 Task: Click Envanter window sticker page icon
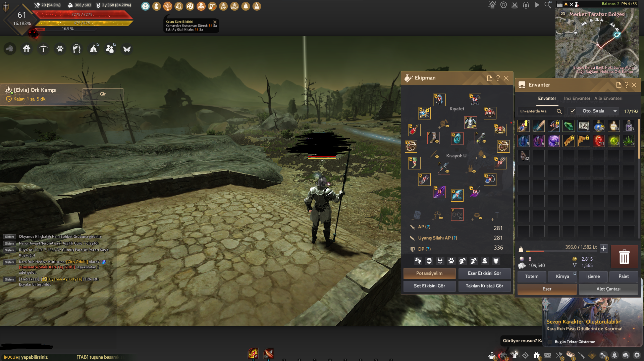pos(619,85)
